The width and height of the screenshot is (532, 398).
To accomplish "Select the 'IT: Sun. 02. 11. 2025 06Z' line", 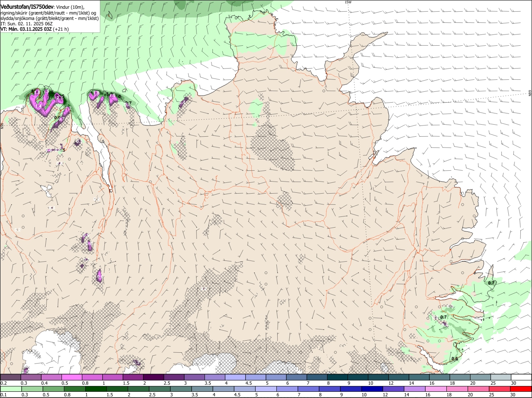I will pyautogui.click(x=26, y=24).
